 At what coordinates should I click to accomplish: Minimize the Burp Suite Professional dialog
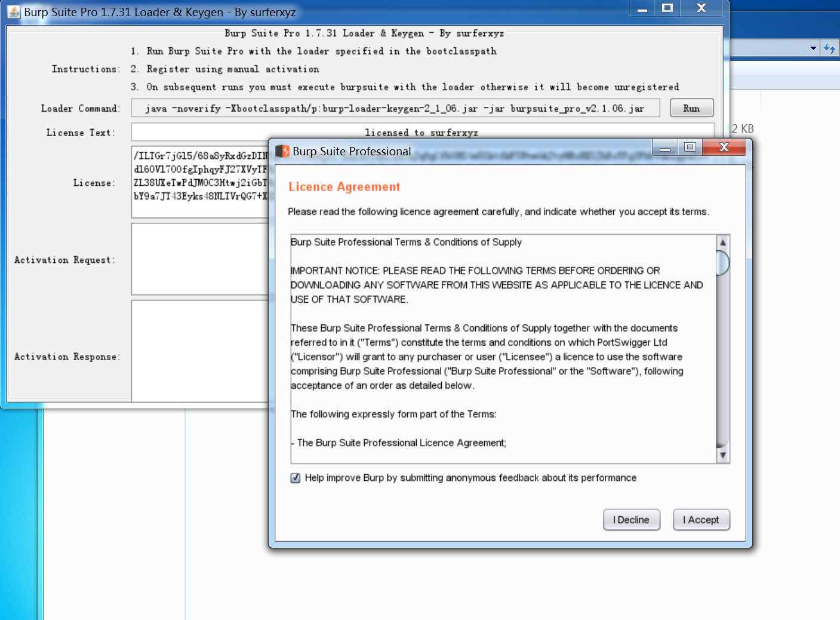pos(665,148)
